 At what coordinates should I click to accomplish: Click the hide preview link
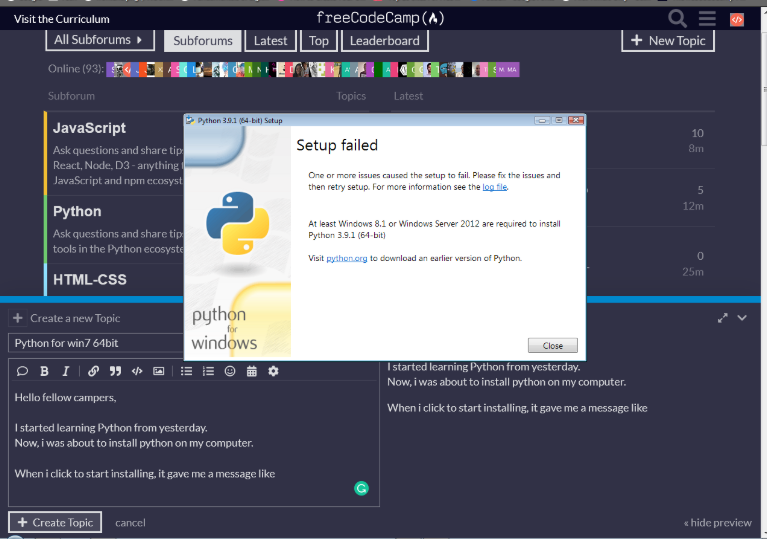pos(718,523)
